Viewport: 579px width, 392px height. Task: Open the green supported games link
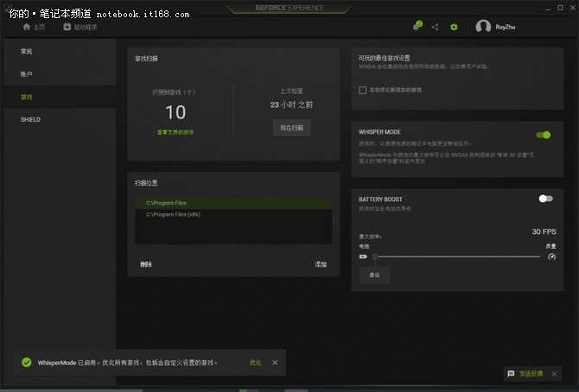(175, 132)
